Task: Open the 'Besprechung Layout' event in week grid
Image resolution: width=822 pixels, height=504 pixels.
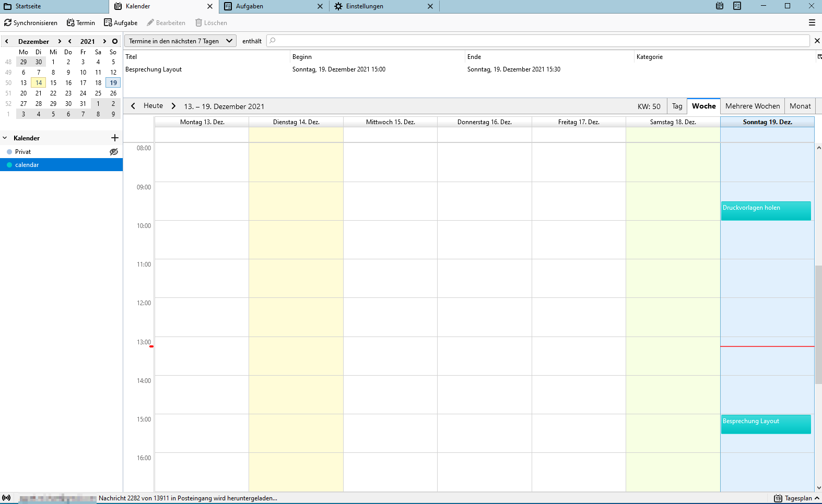Action: tap(766, 424)
